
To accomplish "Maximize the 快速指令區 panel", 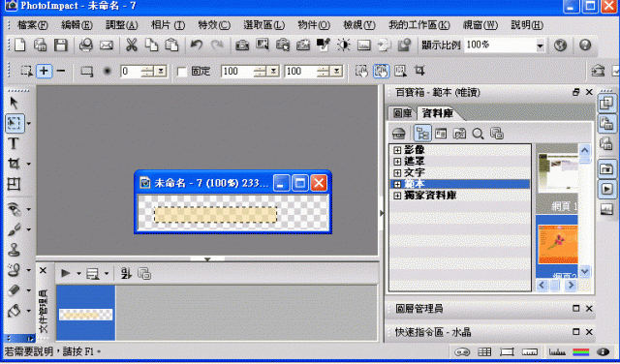I will pos(576,332).
